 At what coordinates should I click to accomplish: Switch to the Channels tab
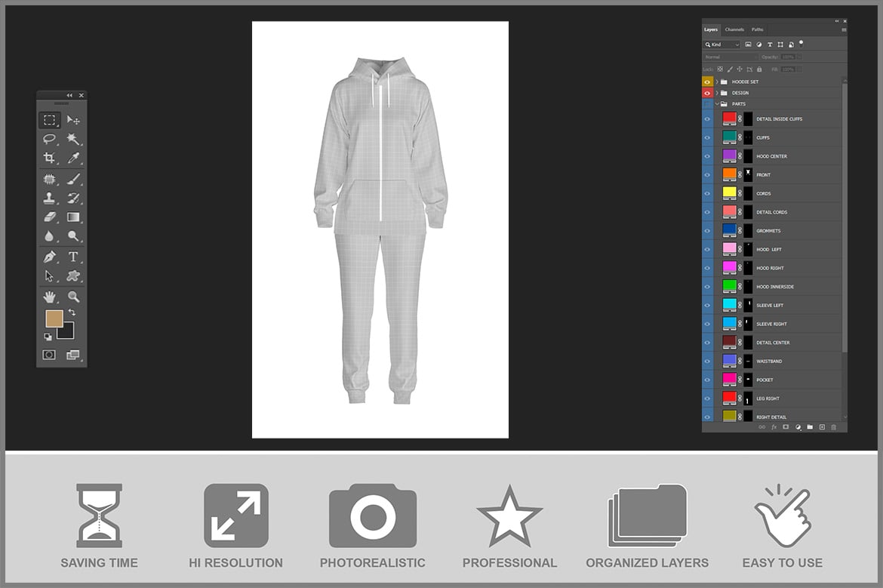[734, 29]
